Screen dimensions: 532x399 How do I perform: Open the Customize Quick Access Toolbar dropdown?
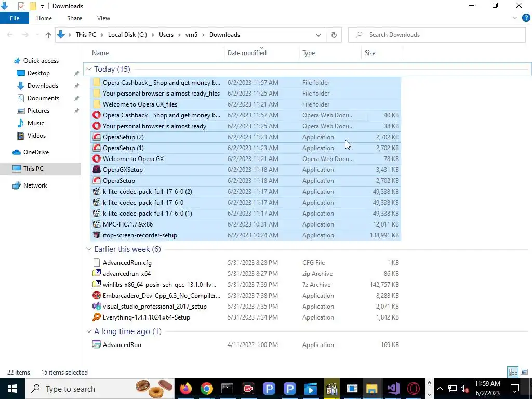42,6
